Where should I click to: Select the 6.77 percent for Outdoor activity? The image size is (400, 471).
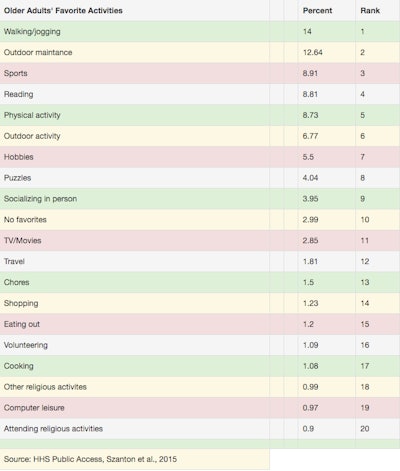(310, 136)
